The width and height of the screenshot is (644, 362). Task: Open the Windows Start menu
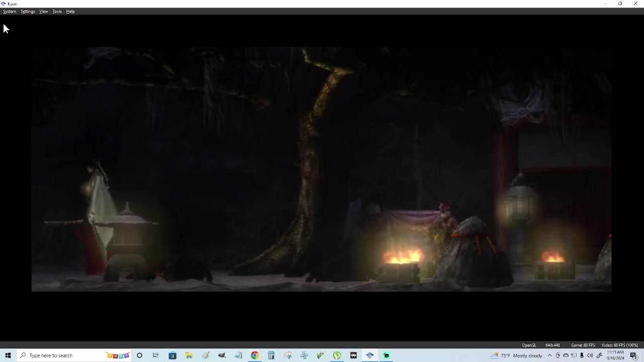tap(8, 355)
